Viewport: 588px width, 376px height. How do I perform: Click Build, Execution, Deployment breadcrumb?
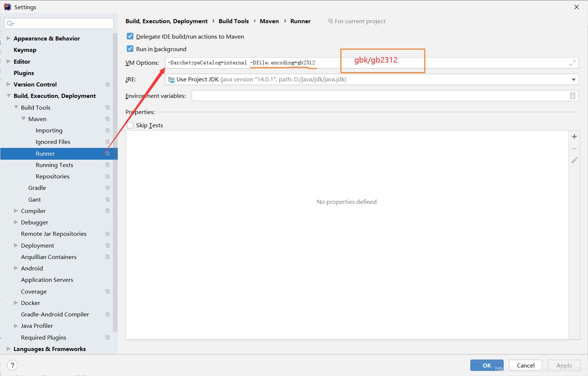tap(166, 21)
